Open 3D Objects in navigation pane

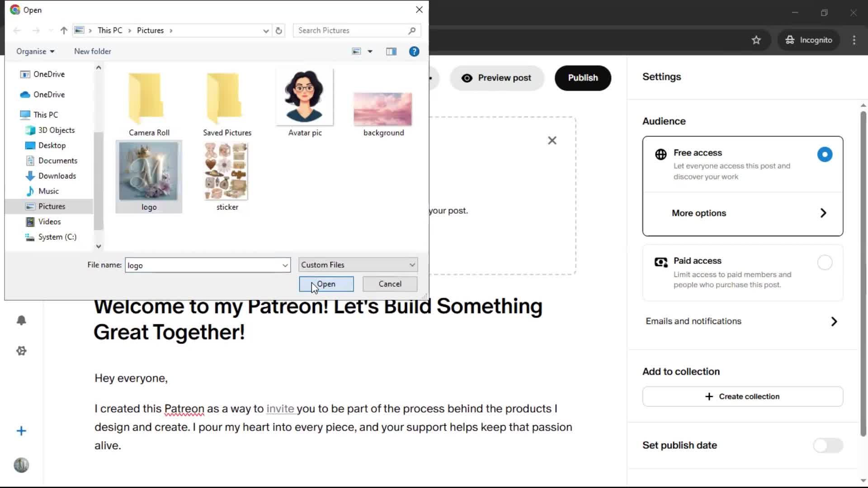(x=50, y=130)
